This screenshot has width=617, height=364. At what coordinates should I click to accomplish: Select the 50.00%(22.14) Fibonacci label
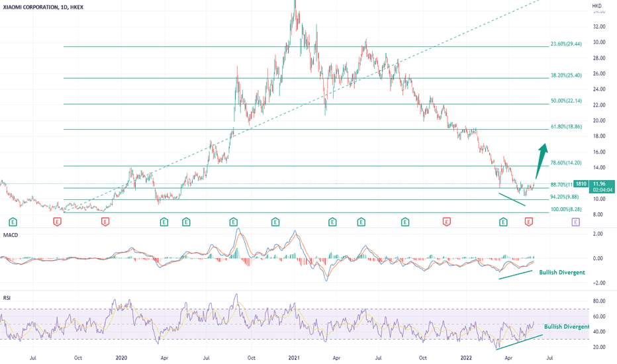pos(566,101)
